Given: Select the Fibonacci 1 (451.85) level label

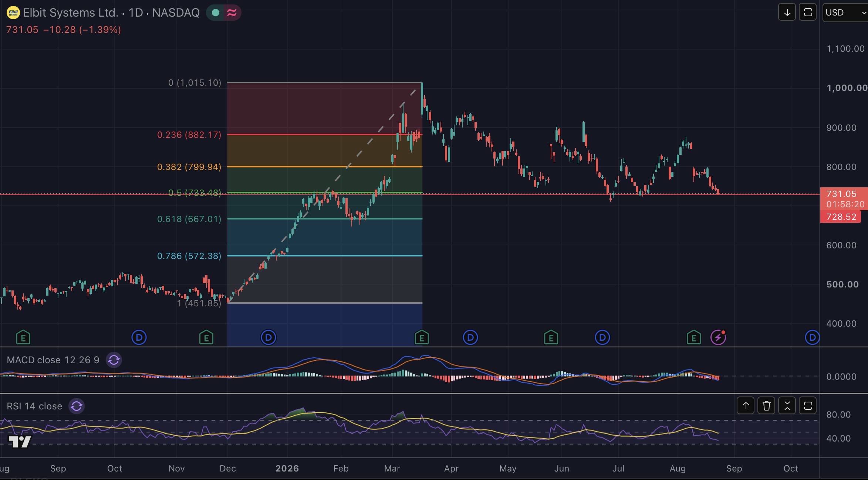Looking at the screenshot, I should 199,303.
